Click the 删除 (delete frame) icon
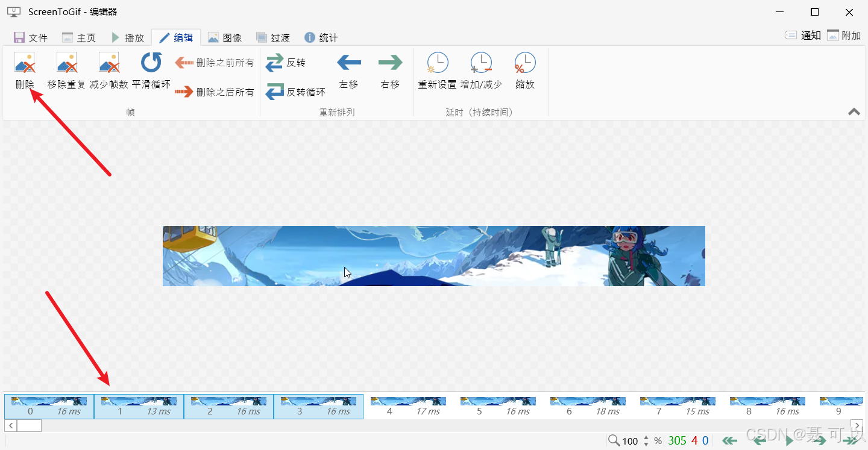 pyautogui.click(x=25, y=63)
